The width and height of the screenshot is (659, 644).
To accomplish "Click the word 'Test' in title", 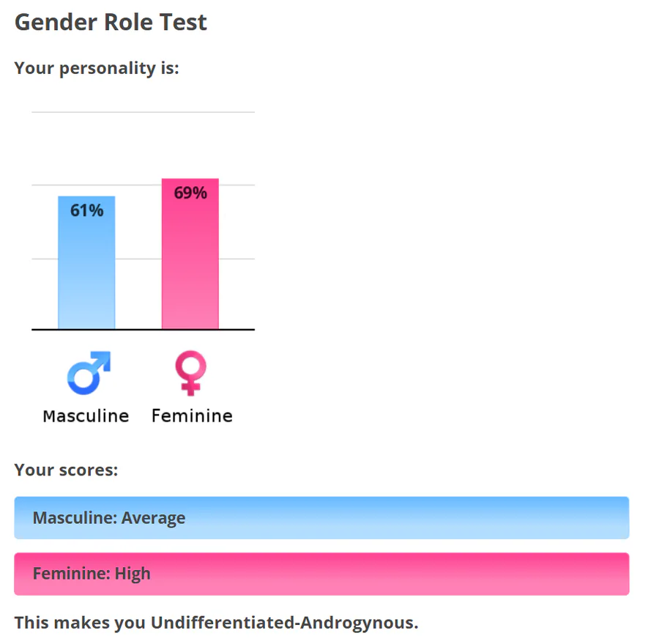I will [183, 22].
